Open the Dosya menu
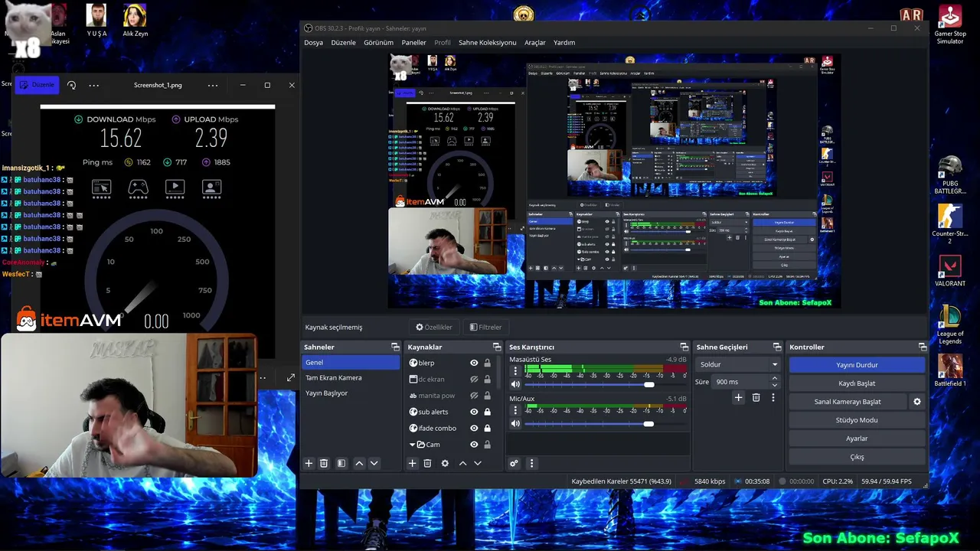The width and height of the screenshot is (980, 551). point(313,43)
